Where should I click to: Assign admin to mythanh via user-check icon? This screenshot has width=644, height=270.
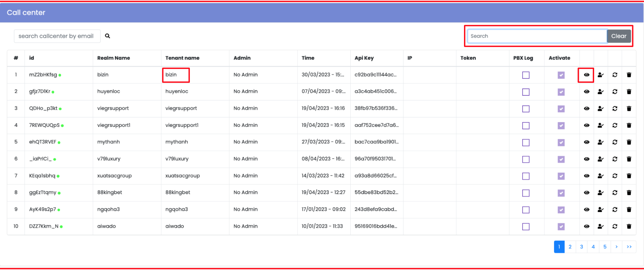tap(600, 142)
